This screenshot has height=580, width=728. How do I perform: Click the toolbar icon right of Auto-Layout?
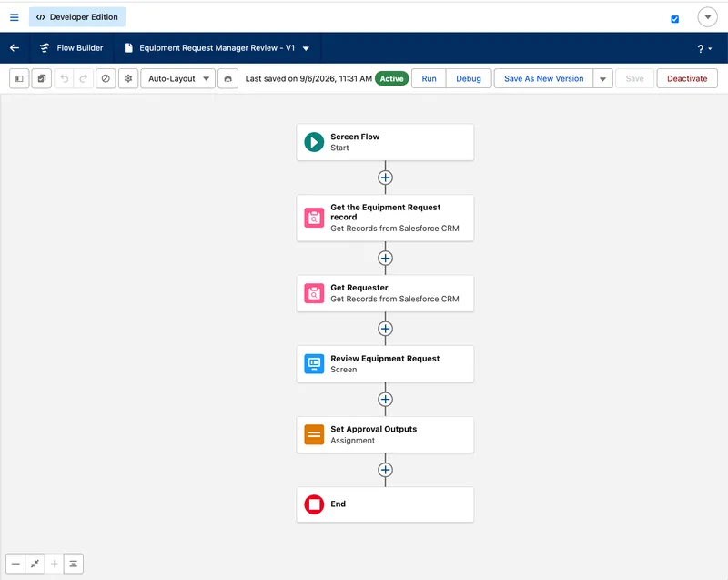[x=228, y=78]
